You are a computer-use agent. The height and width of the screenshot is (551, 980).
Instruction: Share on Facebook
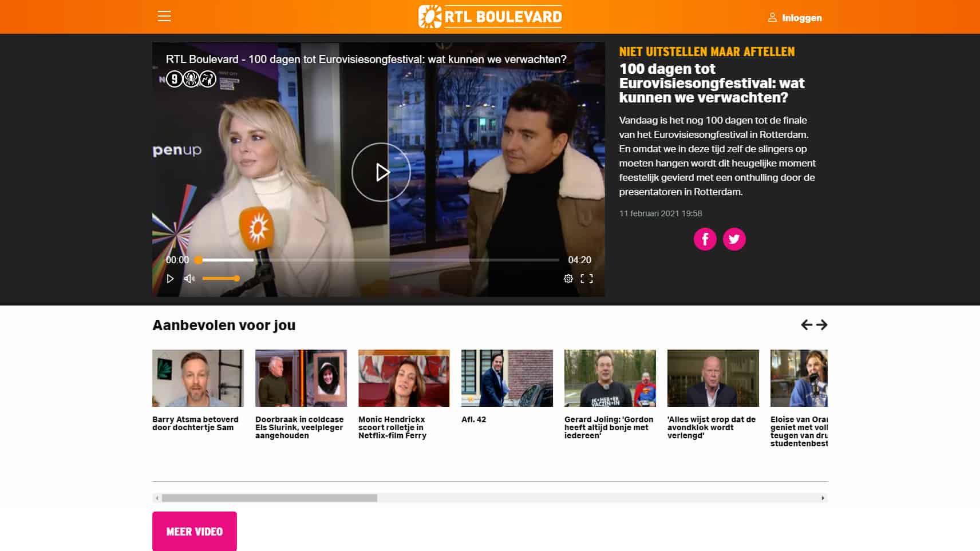[705, 239]
